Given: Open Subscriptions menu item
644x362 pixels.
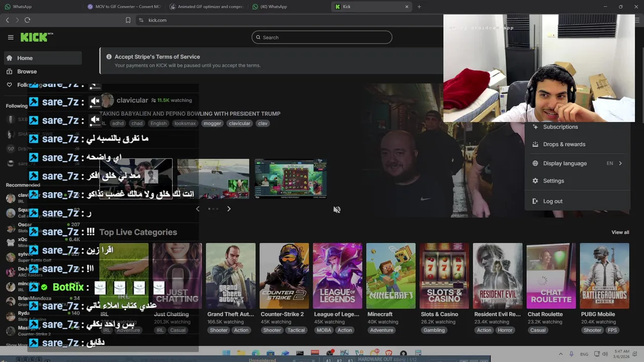Looking at the screenshot, I should [577, 127].
